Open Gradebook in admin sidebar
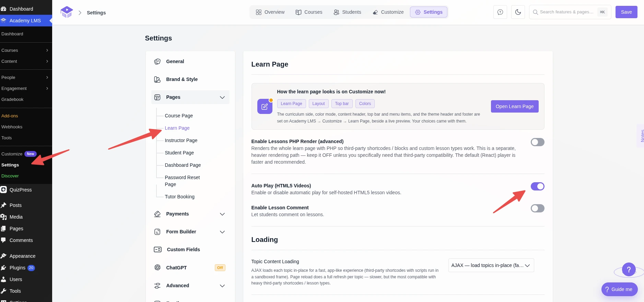Screen dimensions: 644x302 (12, 100)
